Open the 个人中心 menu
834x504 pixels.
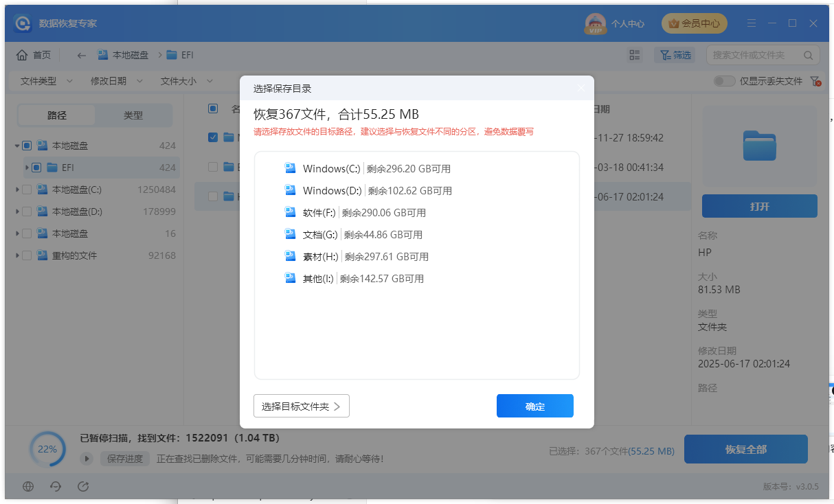[627, 24]
